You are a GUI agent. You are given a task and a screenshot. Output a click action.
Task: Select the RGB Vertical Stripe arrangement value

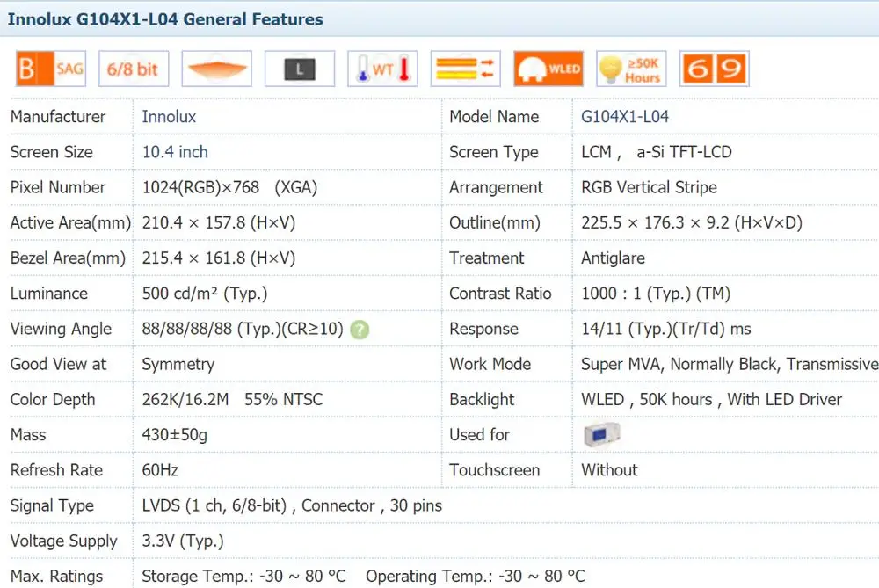pyautogui.click(x=650, y=187)
